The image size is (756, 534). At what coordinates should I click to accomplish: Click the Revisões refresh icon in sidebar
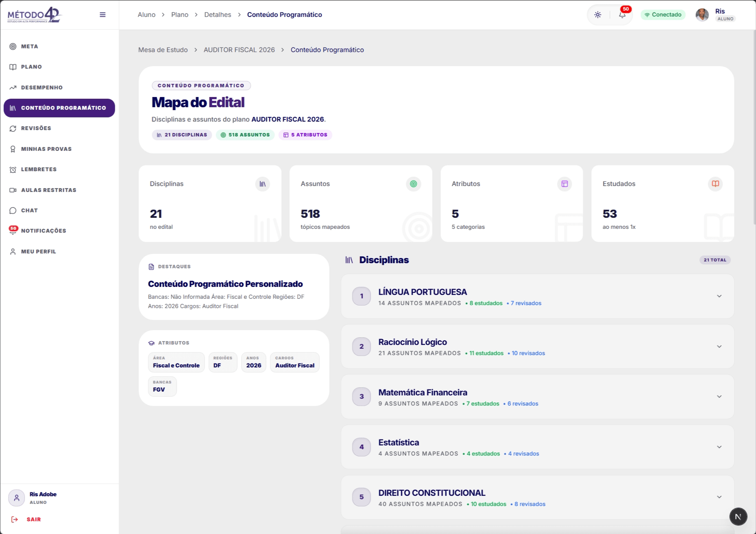[x=13, y=128]
